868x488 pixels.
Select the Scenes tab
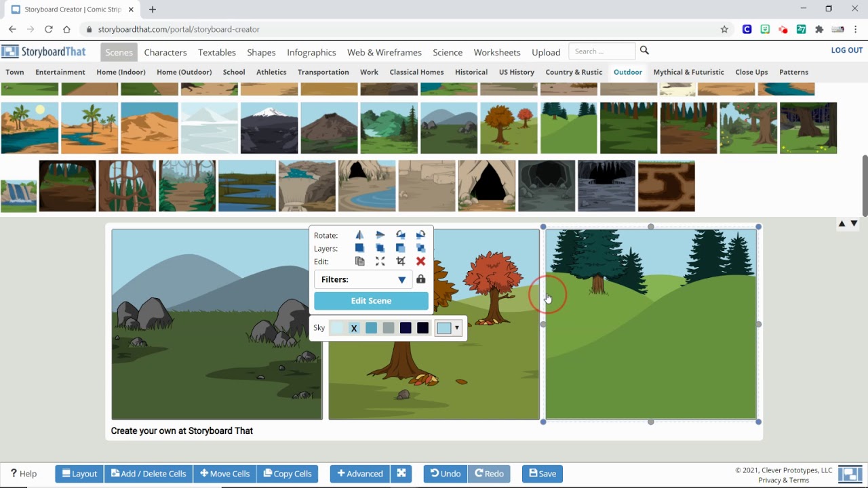pyautogui.click(x=119, y=52)
